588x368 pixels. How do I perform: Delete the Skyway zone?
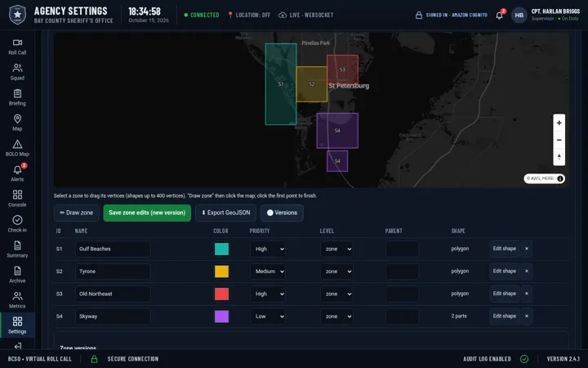pos(527,316)
